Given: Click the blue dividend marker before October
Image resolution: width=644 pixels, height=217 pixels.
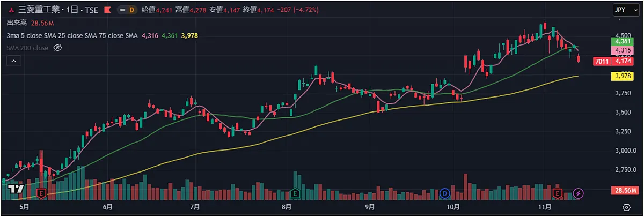Looking at the screenshot, I should pyautogui.click(x=444, y=192).
